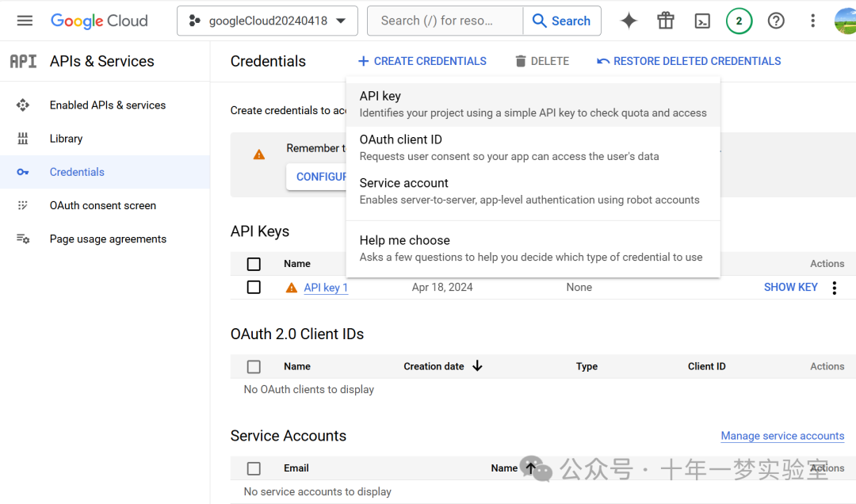This screenshot has width=856, height=504.
Task: Click the Name header in OAuth Client IDs table
Action: tap(297, 366)
